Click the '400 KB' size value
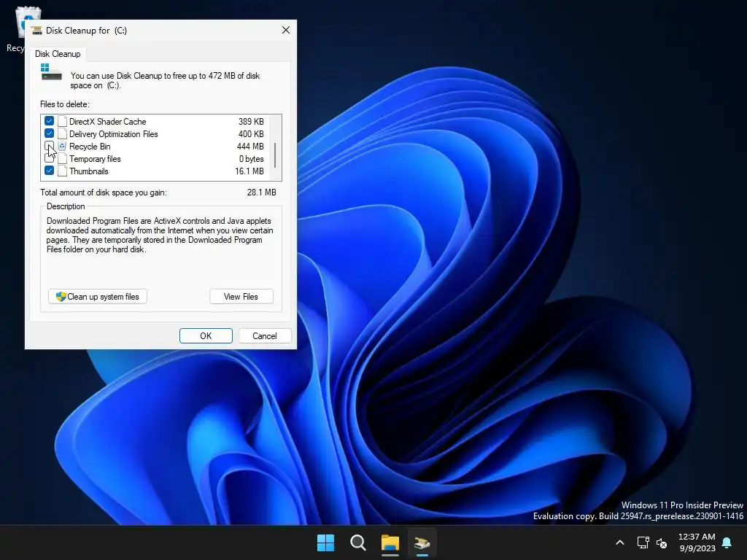Viewport: 747px width, 560px height. click(251, 134)
